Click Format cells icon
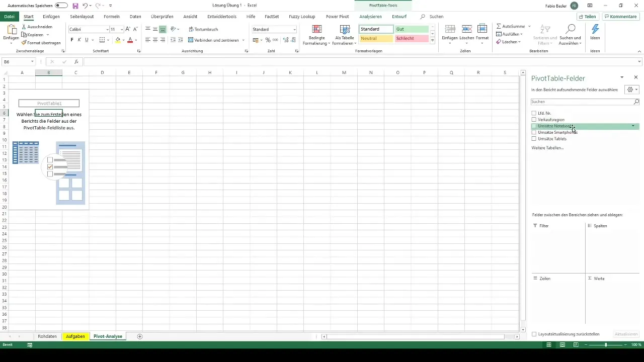This screenshot has height=362, width=644. (x=482, y=29)
